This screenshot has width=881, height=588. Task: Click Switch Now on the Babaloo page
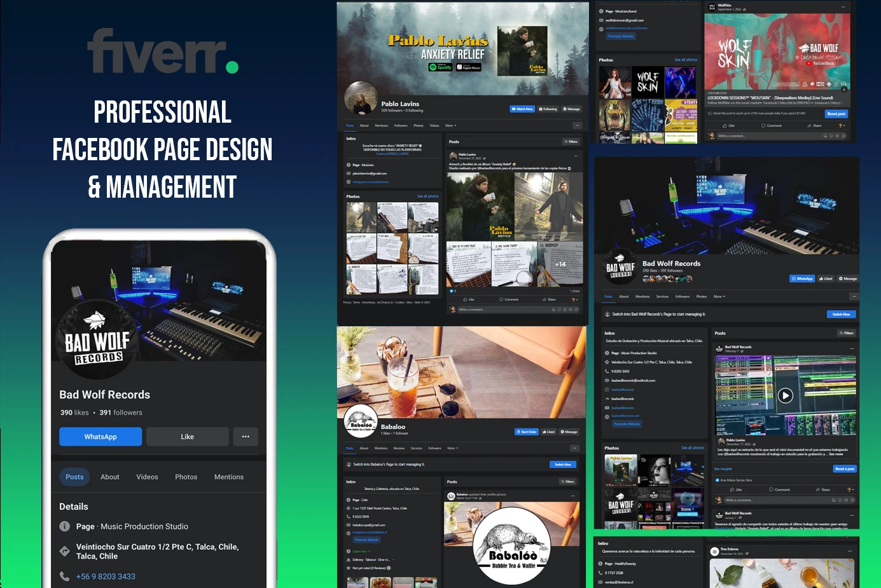coord(563,465)
